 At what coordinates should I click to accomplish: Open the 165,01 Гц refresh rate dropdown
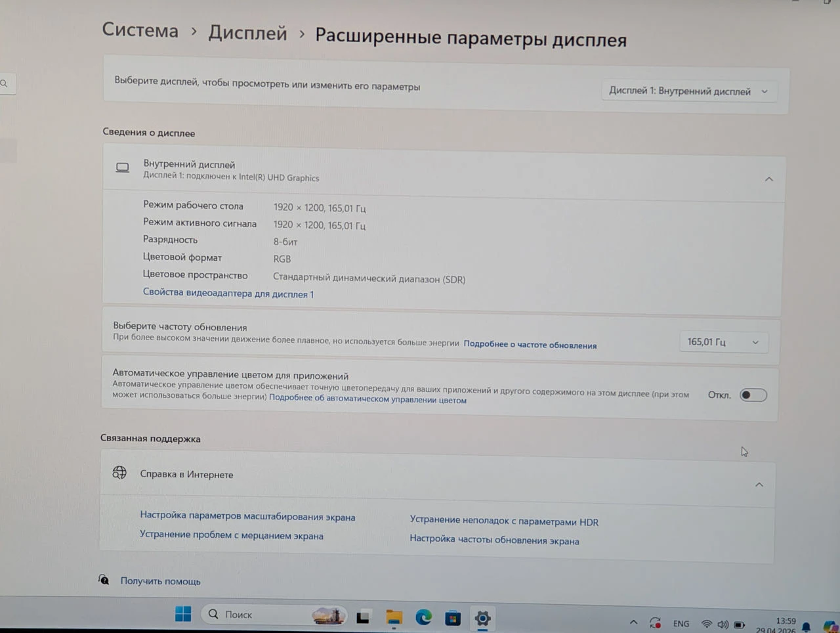[723, 342]
